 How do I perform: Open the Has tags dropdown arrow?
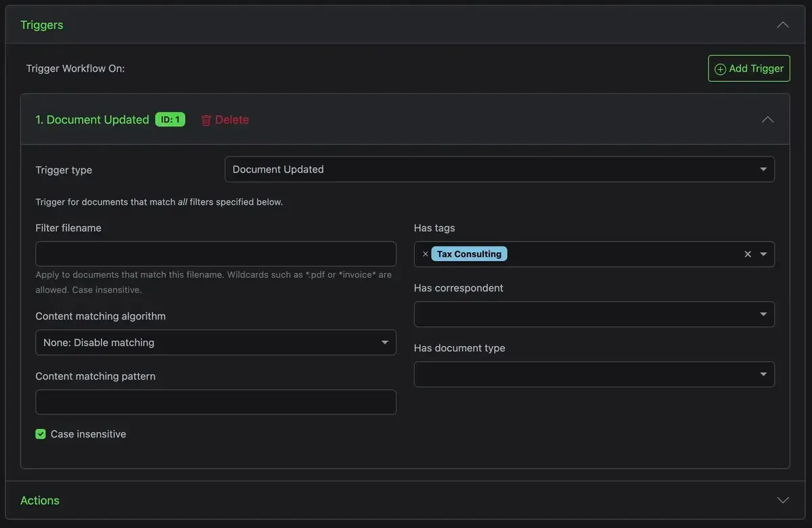tap(763, 254)
